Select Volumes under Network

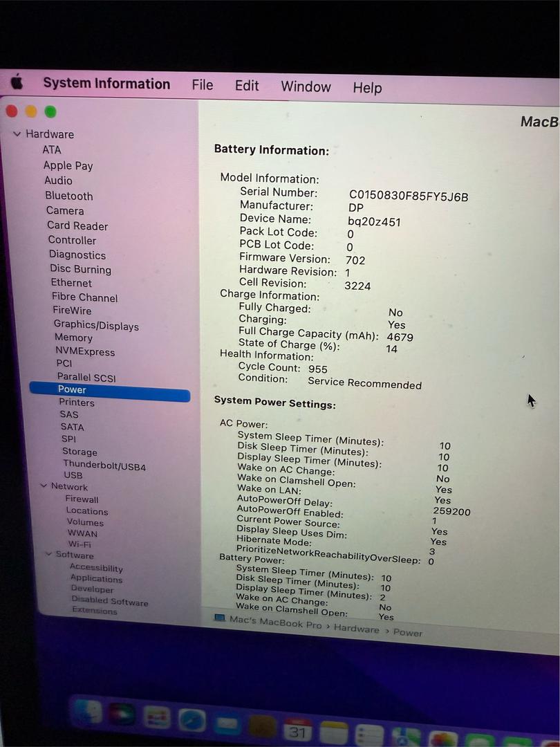pos(85,522)
